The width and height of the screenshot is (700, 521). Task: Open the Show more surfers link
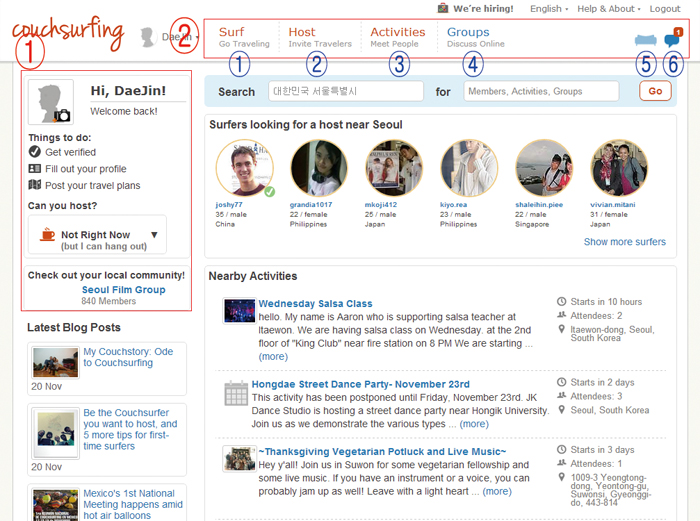point(624,242)
